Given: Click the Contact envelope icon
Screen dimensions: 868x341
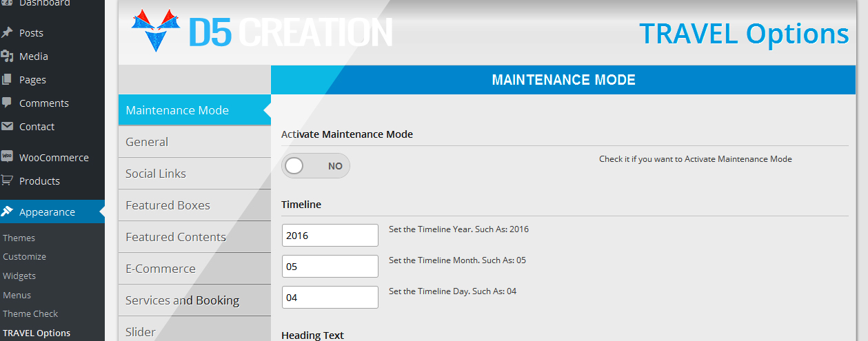Looking at the screenshot, I should [7, 126].
